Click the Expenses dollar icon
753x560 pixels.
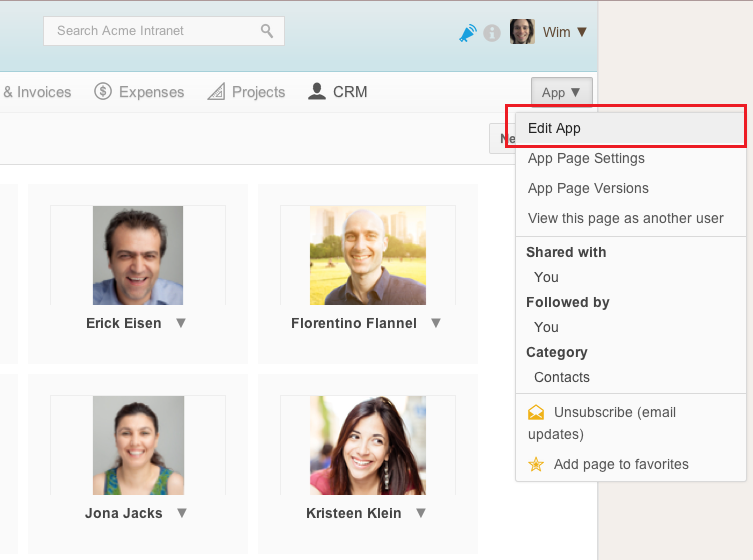tap(103, 91)
